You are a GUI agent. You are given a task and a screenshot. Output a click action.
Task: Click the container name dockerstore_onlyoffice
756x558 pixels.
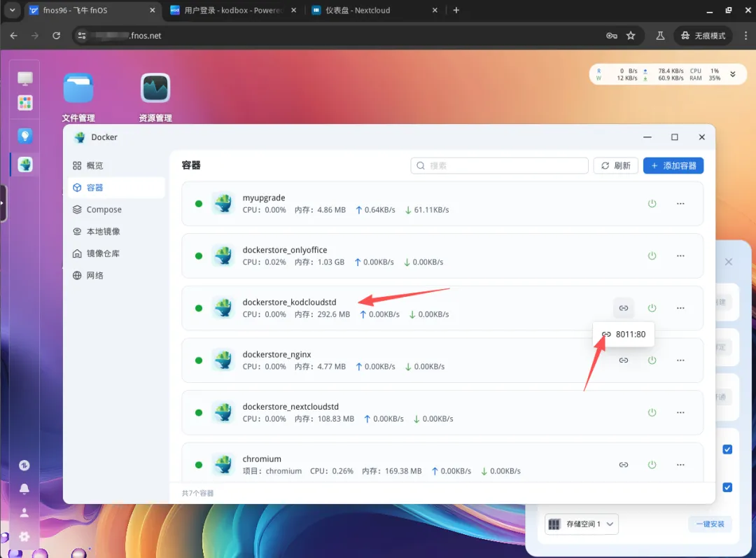284,250
